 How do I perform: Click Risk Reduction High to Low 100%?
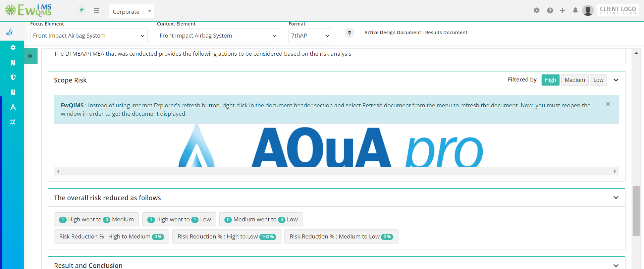pos(227,236)
